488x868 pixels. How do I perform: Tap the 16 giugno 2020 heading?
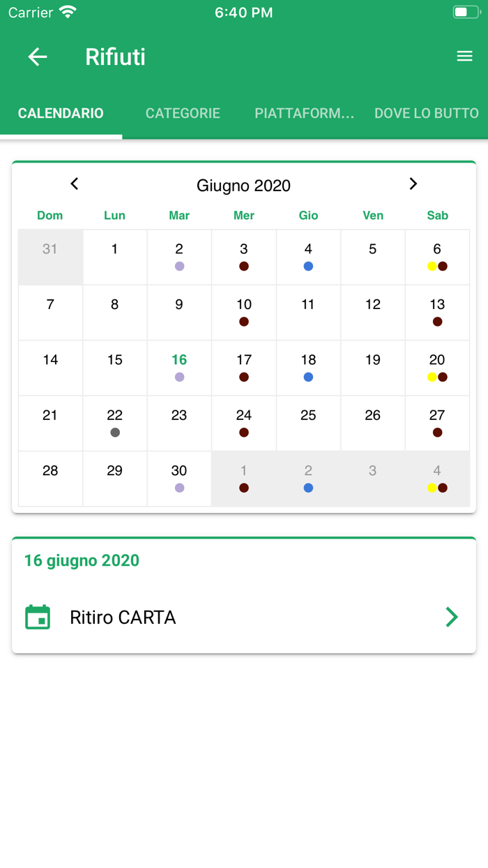81,560
